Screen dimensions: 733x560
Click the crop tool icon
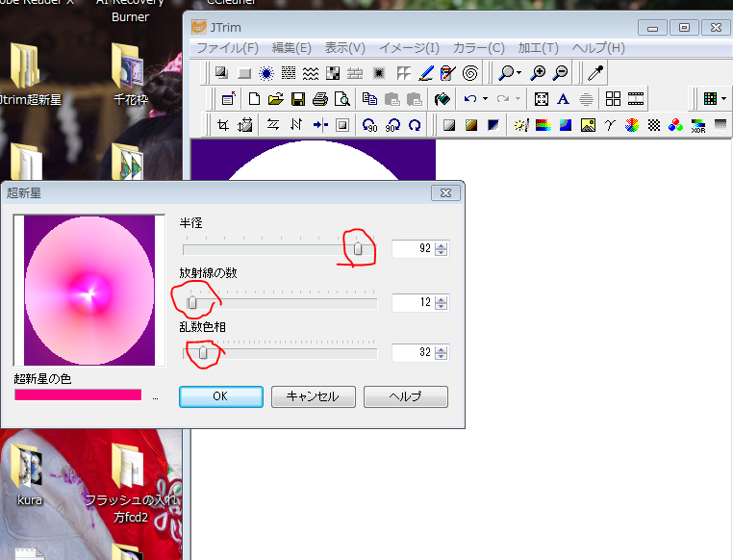point(223,125)
